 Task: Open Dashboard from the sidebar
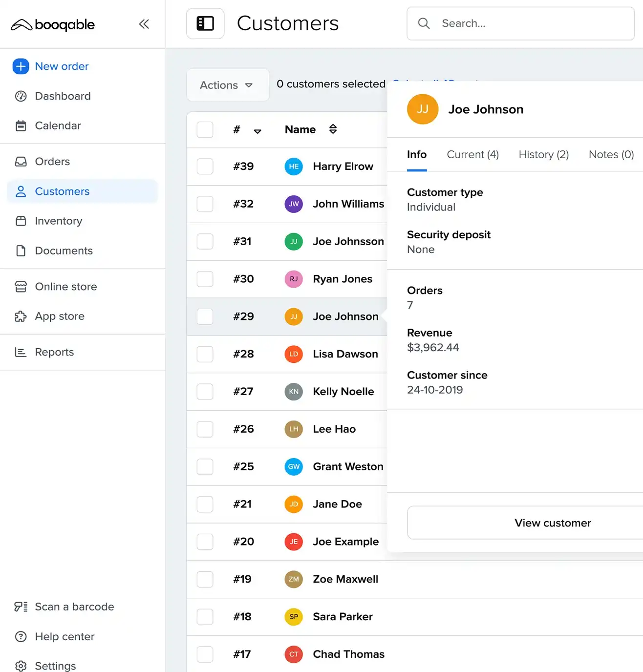coord(63,96)
